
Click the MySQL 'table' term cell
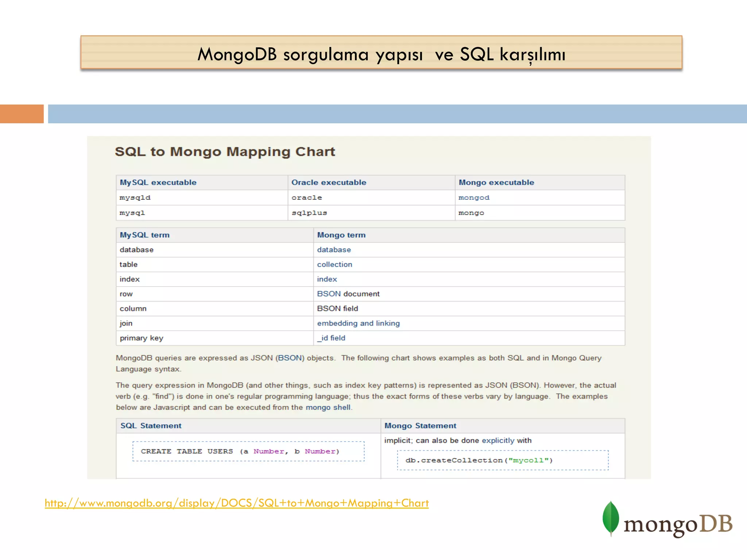click(215, 264)
